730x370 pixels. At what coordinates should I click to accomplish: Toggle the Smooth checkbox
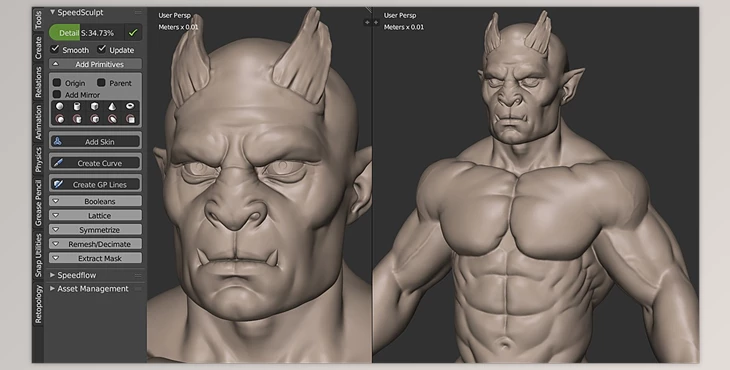click(55, 48)
